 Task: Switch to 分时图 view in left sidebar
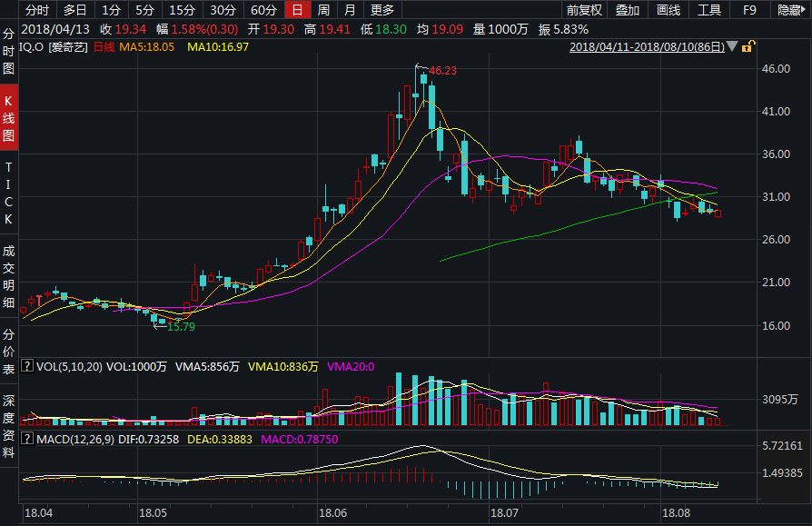[8, 51]
